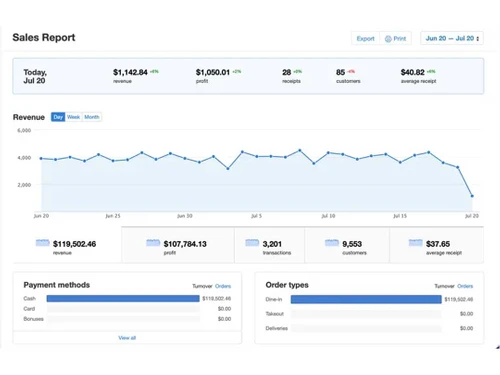Screen dimensions: 500x375
Task: Click the Takeout order row label
Action: click(275, 314)
